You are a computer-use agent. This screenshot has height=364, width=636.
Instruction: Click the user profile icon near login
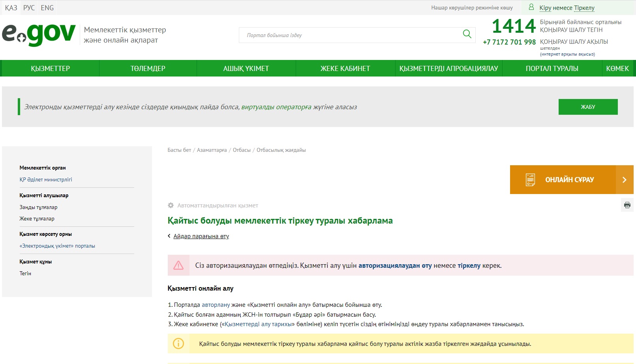pos(531,7)
